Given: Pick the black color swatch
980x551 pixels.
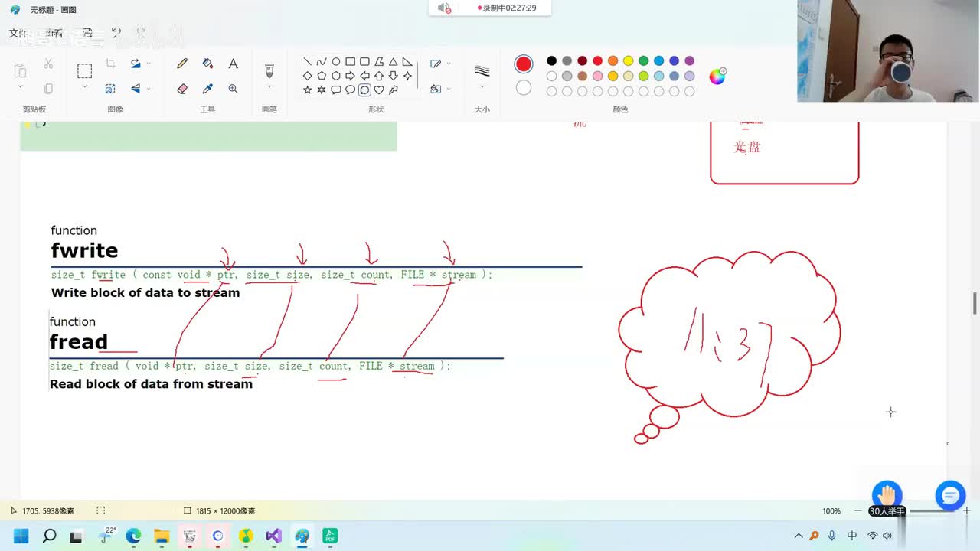Looking at the screenshot, I should click(x=551, y=60).
